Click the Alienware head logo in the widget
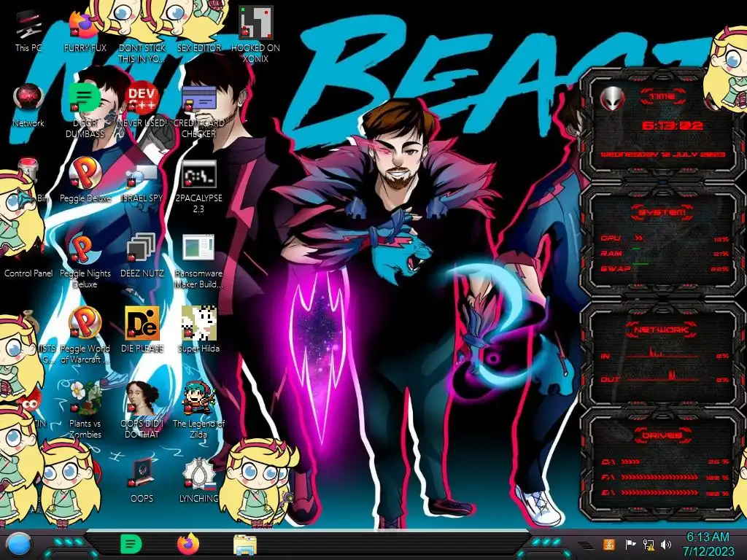Screen dimensions: 747x560 (x=613, y=98)
